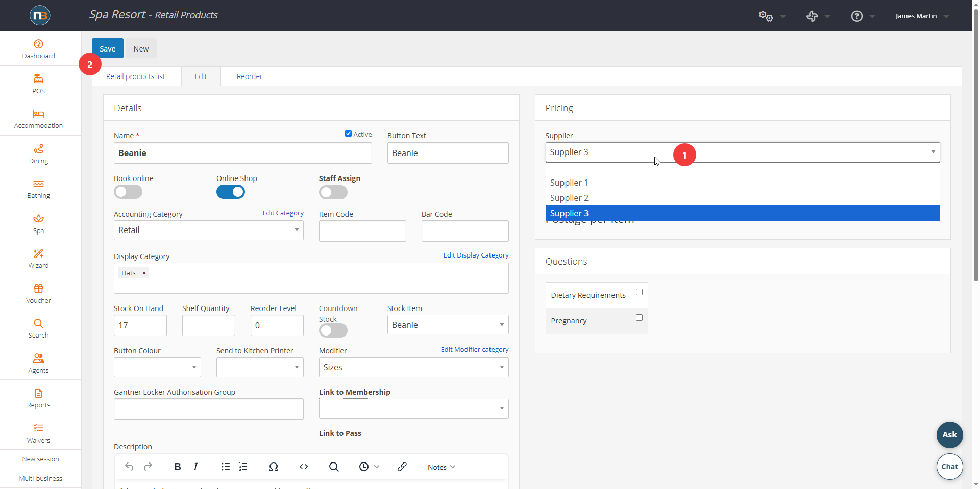This screenshot has height=489, width=980.
Task: Open the Stock Item dropdown
Action: (x=448, y=325)
